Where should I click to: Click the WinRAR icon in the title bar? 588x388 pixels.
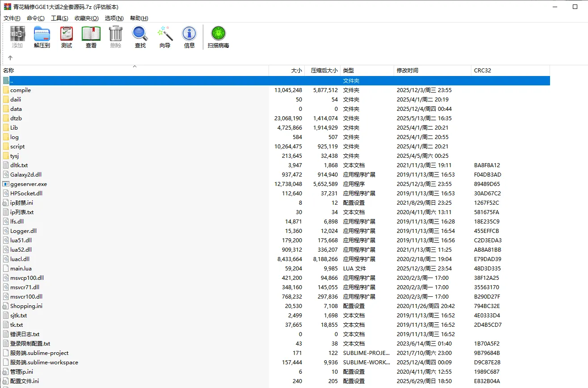click(x=7, y=7)
